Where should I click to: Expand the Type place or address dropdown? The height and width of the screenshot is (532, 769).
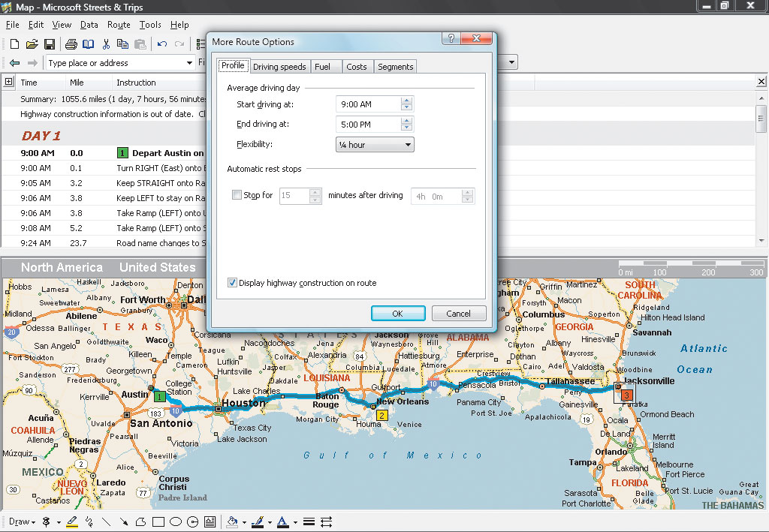point(189,63)
